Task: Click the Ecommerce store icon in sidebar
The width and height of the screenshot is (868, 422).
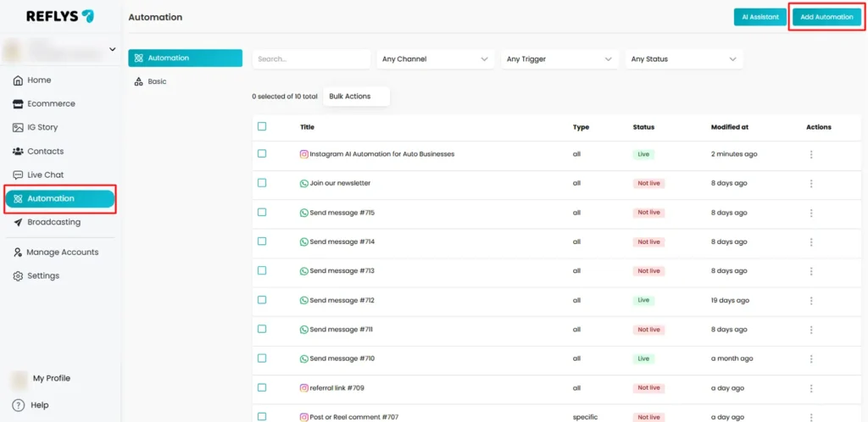Action: pyautogui.click(x=19, y=103)
